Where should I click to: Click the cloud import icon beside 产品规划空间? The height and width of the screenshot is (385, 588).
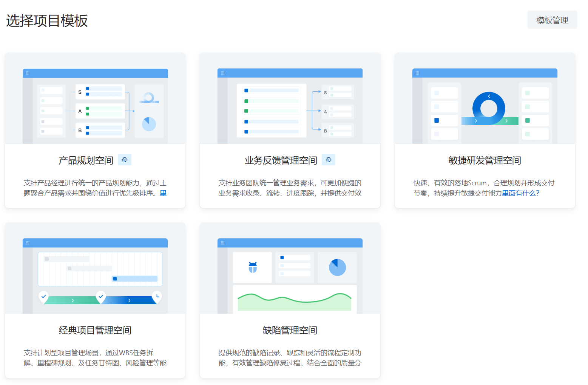click(x=125, y=160)
